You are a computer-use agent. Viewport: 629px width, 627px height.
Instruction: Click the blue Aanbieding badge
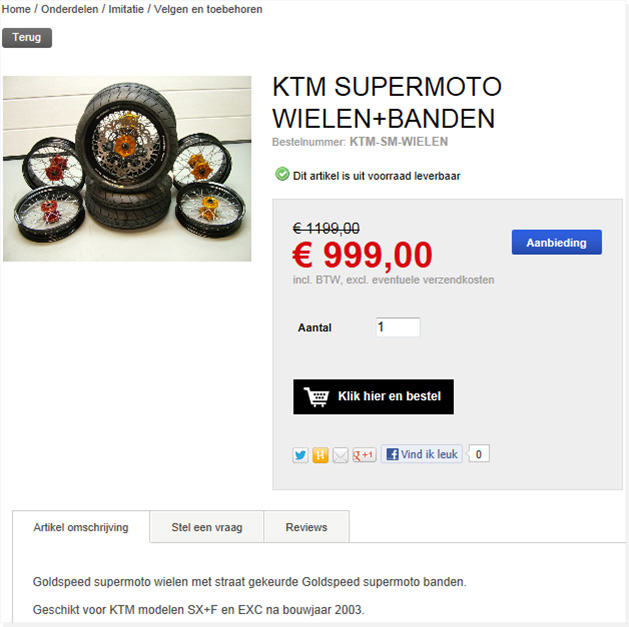click(x=557, y=242)
